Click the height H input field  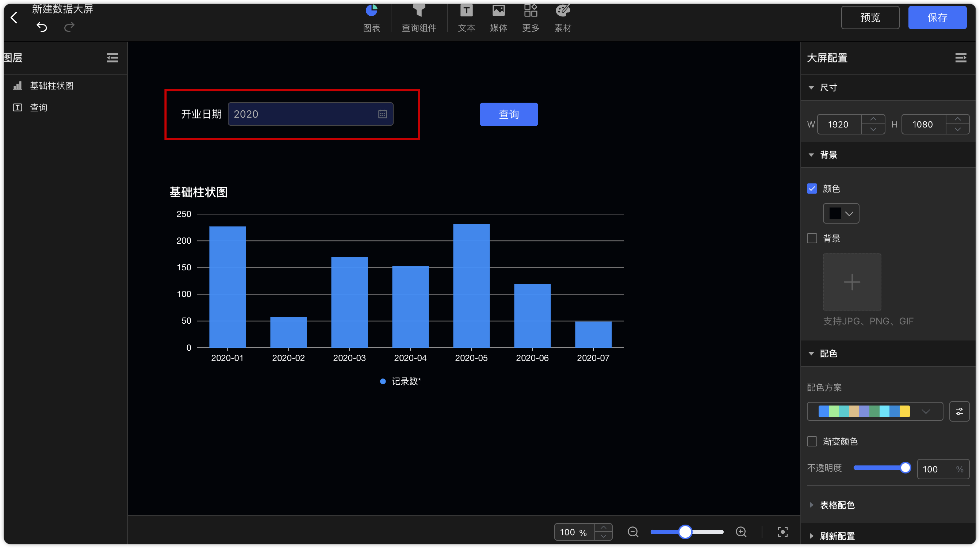tap(923, 124)
